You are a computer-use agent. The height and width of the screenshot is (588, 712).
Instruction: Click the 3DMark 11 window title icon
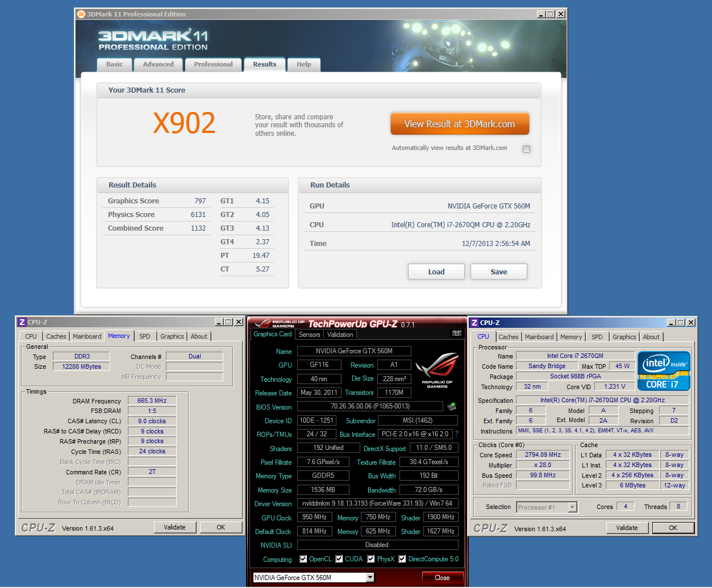click(x=82, y=14)
